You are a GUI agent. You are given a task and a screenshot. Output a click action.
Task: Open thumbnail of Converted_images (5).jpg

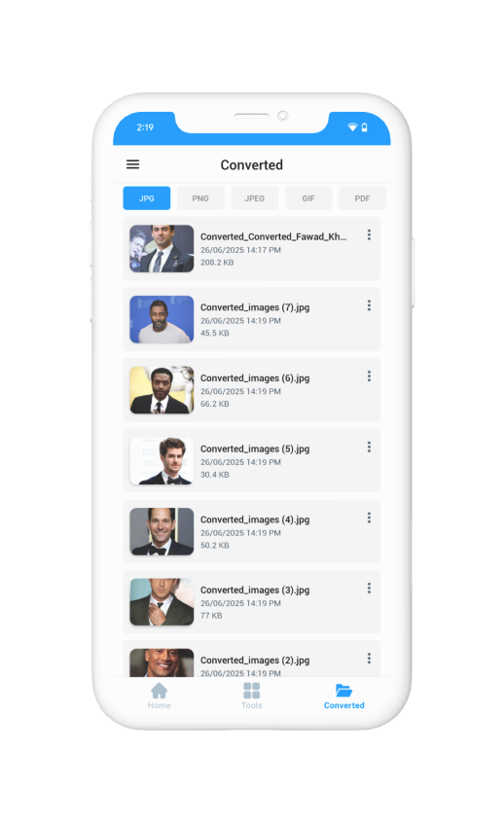(162, 461)
